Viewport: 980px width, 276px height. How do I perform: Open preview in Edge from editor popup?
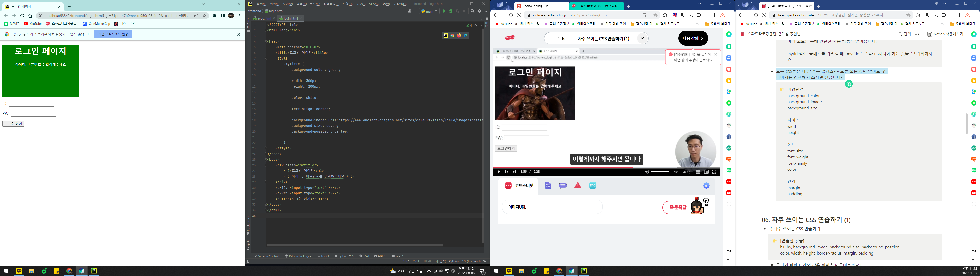coord(465,36)
